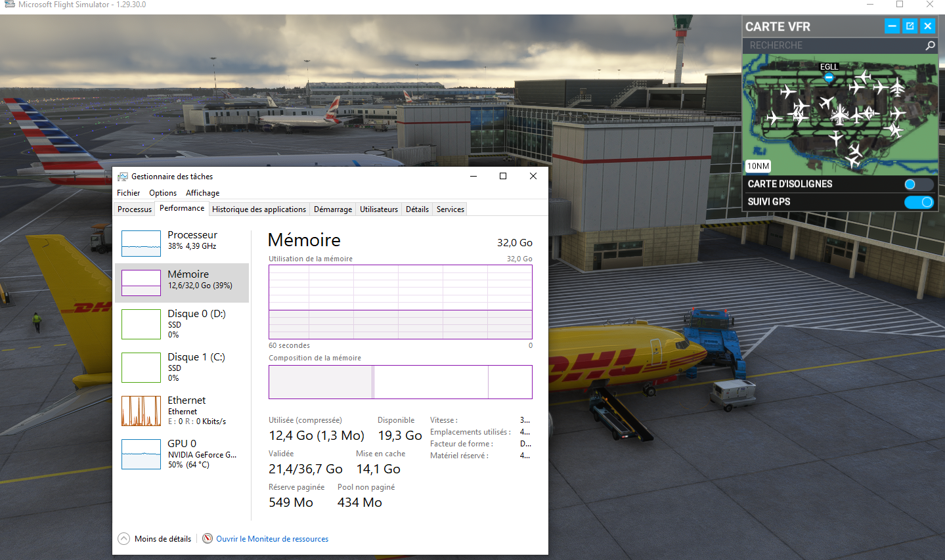This screenshot has height=560, width=945.
Task: Close the Carte VFR panel
Action: [x=927, y=26]
